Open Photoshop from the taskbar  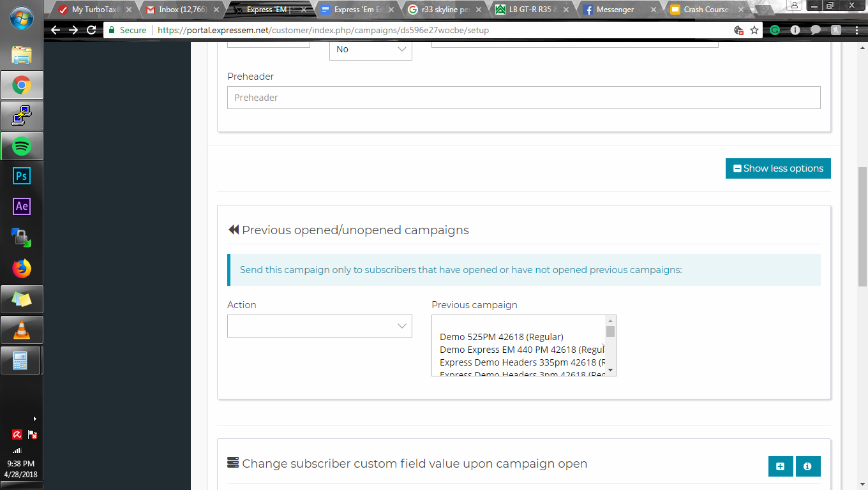tap(22, 176)
